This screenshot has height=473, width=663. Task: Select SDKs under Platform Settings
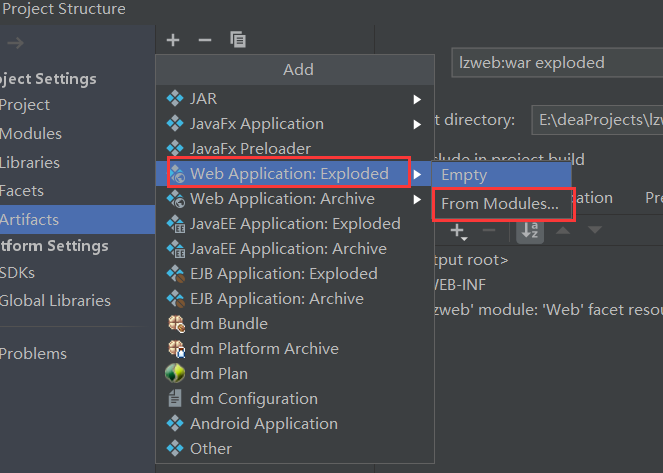pos(17,273)
